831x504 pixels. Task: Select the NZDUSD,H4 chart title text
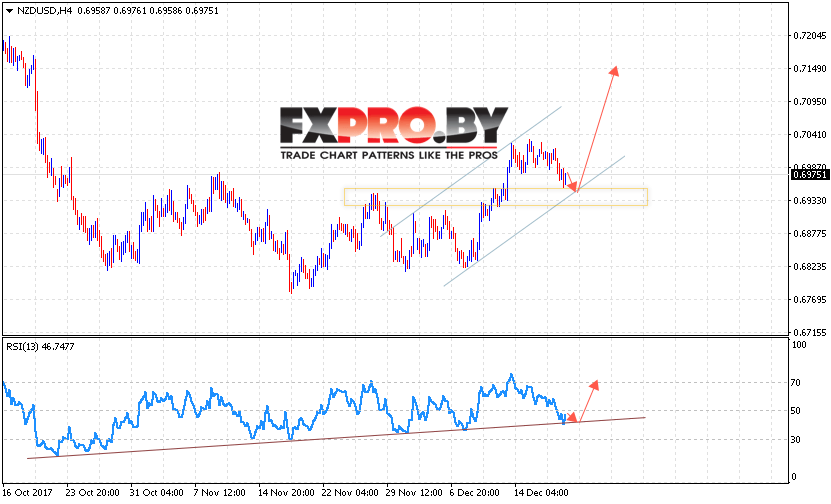pyautogui.click(x=45, y=11)
